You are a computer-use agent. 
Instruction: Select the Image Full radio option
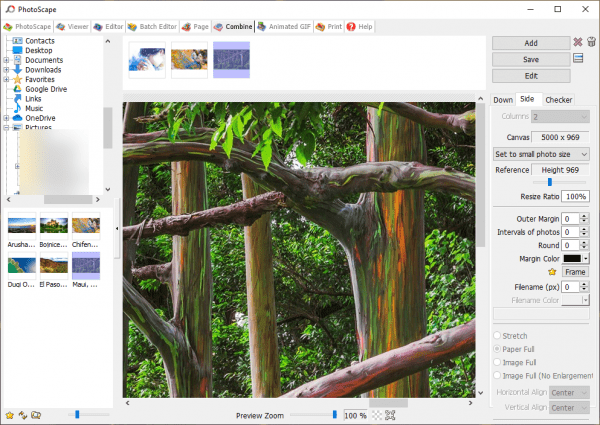point(497,362)
